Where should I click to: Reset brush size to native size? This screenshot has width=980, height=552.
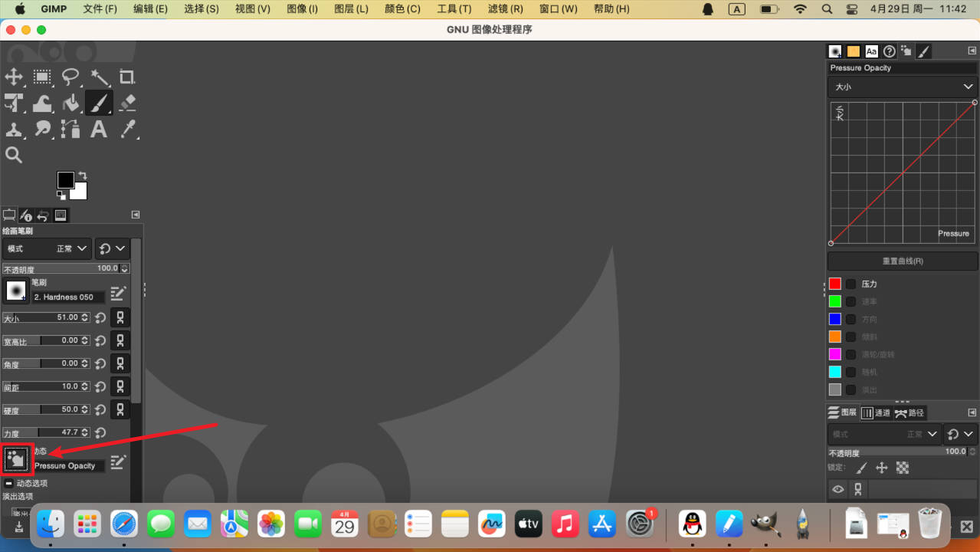(100, 317)
